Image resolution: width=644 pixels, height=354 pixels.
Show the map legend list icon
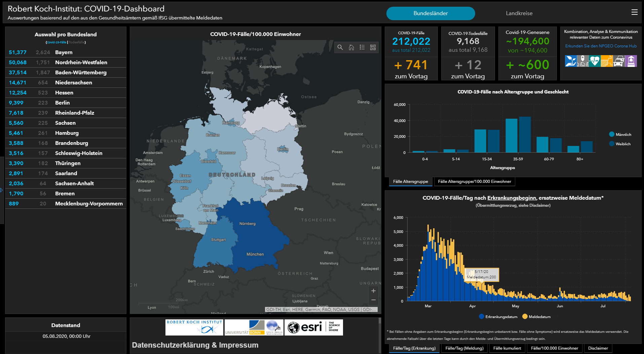pyautogui.click(x=362, y=47)
